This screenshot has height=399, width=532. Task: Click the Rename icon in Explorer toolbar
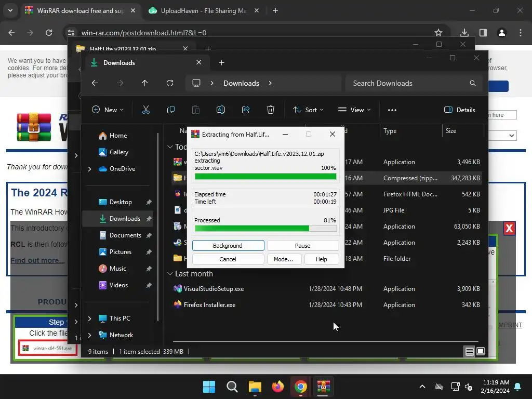(x=220, y=110)
